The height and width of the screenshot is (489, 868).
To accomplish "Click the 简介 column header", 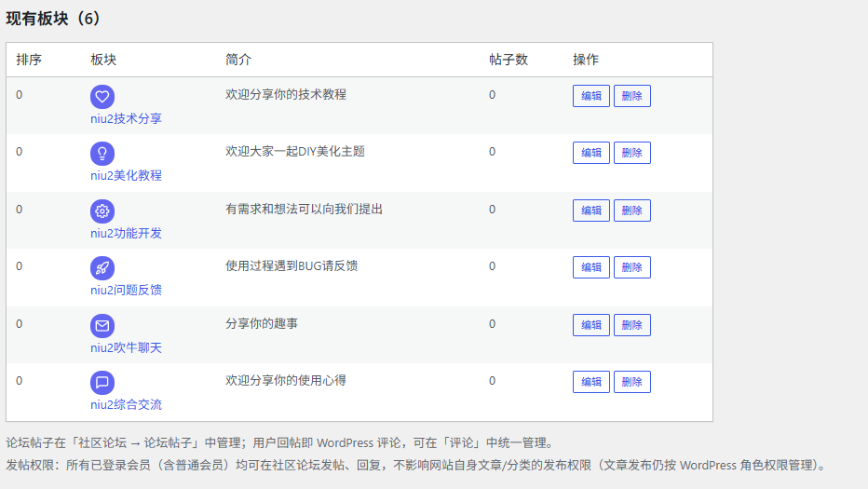I will (x=238, y=60).
